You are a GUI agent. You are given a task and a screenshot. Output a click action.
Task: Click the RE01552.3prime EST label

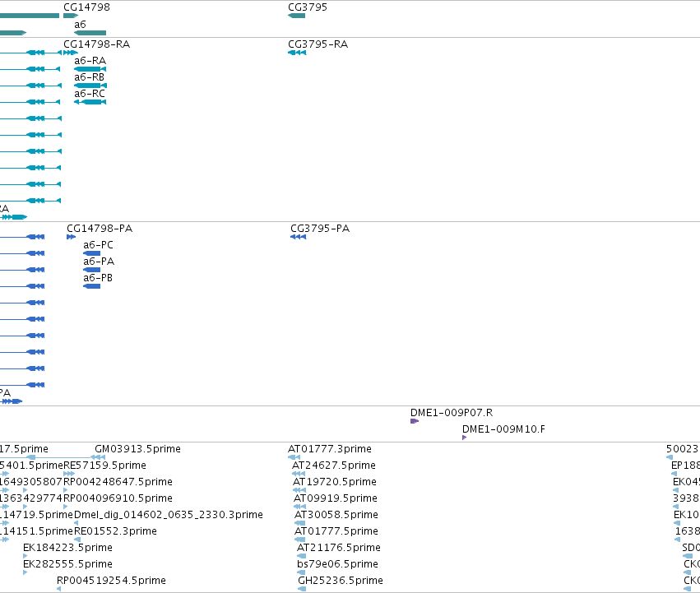pos(115,531)
